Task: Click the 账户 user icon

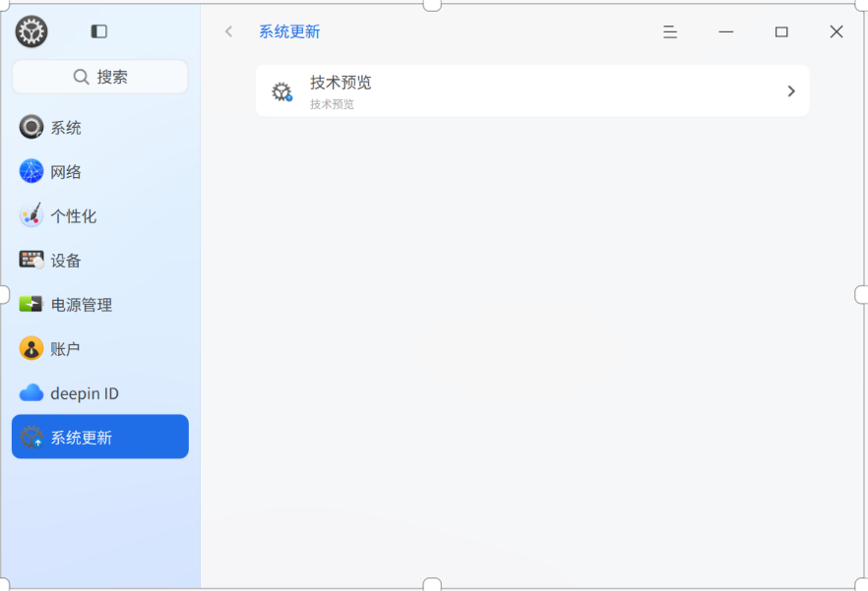Action: [31, 348]
